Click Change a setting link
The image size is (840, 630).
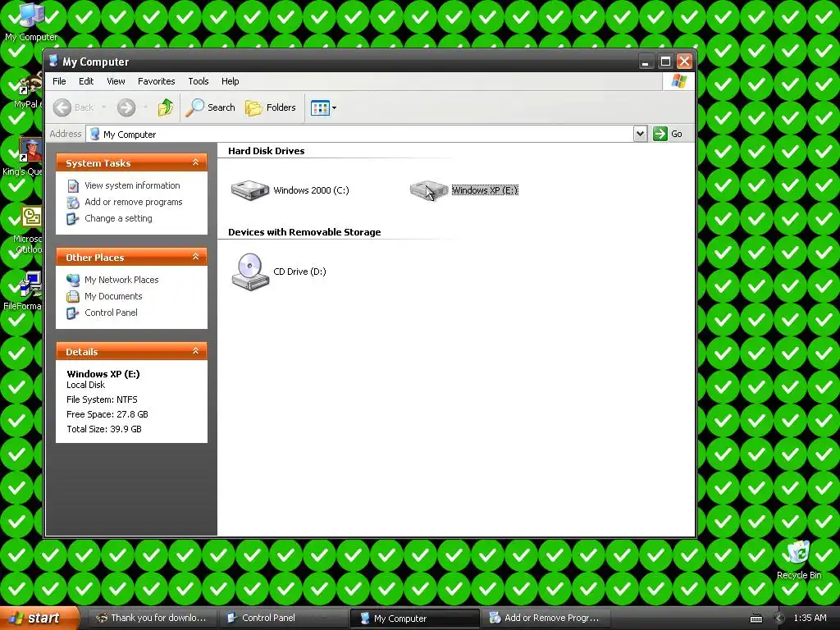(x=118, y=218)
